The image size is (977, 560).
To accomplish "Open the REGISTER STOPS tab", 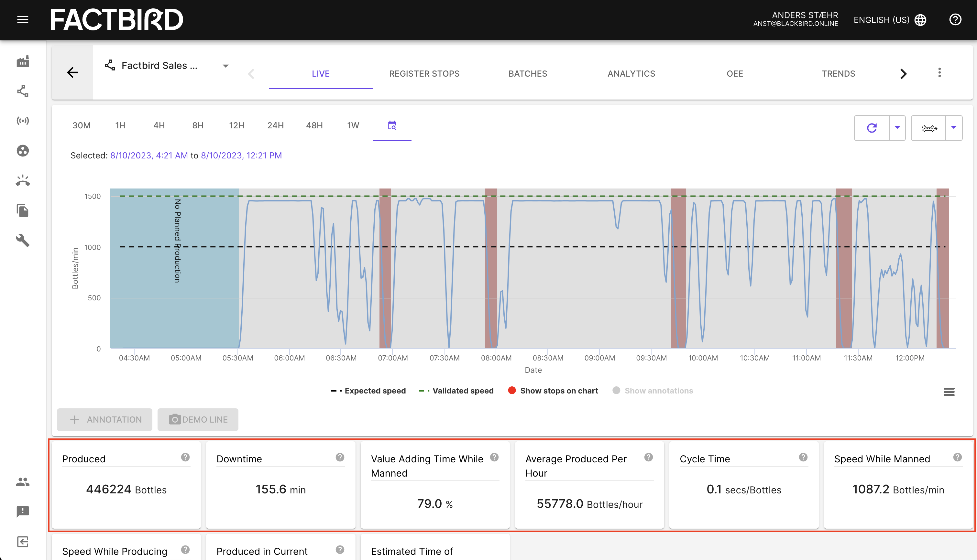I will 424,73.
